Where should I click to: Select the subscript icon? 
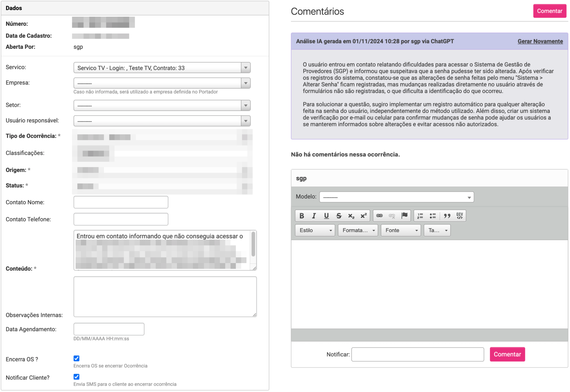pos(351,216)
